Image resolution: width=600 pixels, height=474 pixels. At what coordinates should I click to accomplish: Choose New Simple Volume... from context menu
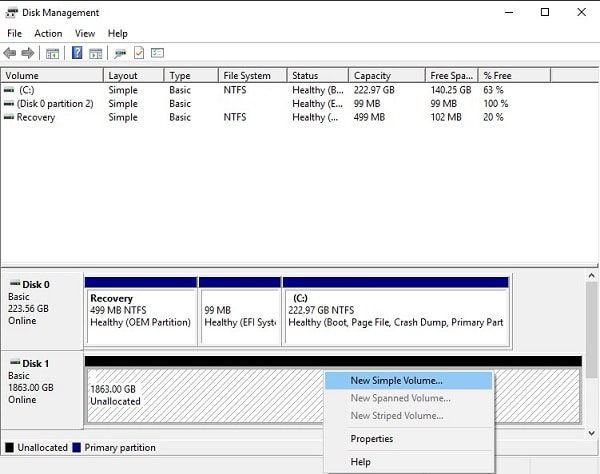(x=408, y=381)
